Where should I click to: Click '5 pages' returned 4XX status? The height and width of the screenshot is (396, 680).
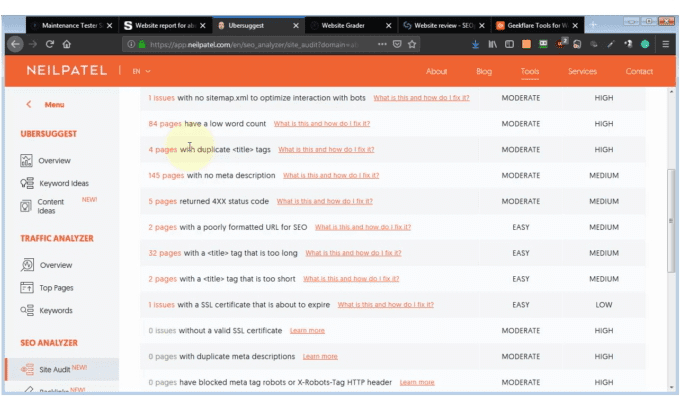click(163, 201)
